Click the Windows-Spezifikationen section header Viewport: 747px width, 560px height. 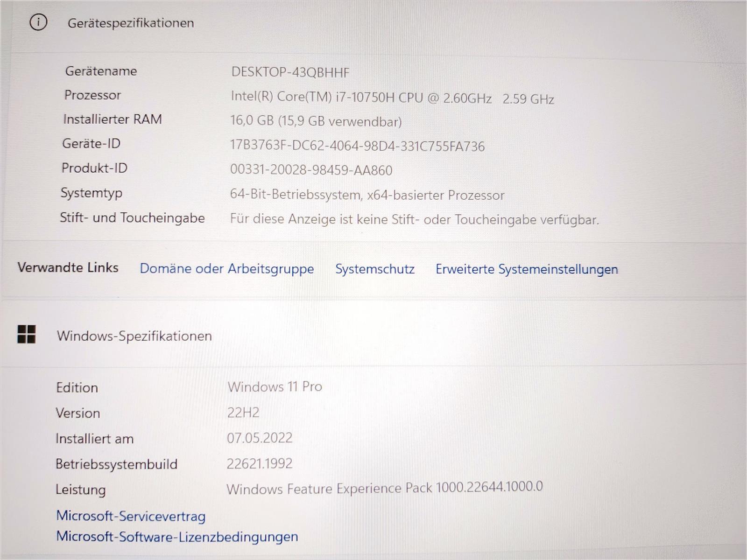click(x=134, y=336)
